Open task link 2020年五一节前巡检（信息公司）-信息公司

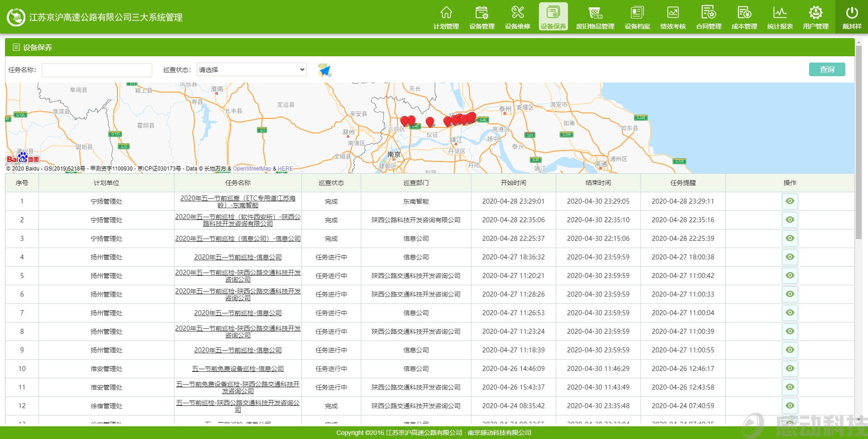(238, 239)
